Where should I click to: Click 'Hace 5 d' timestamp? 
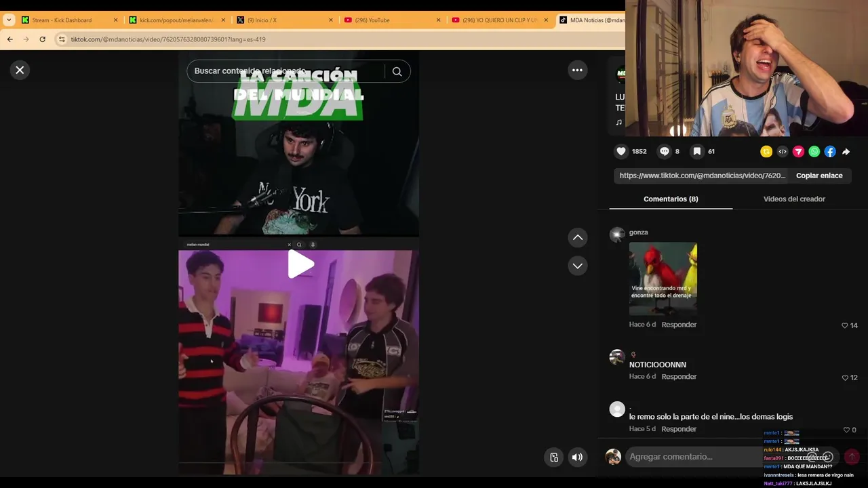642,429
